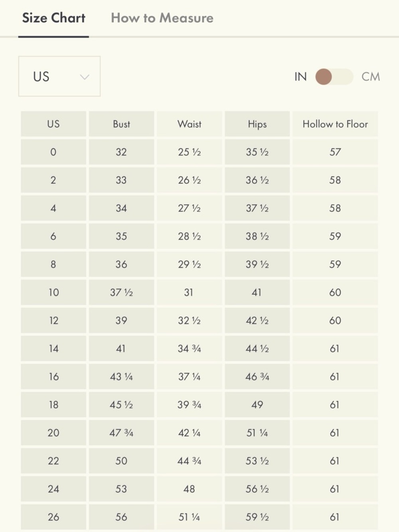The width and height of the screenshot is (399, 532).
Task: Select the US size 10 row cell
Action: point(53,293)
